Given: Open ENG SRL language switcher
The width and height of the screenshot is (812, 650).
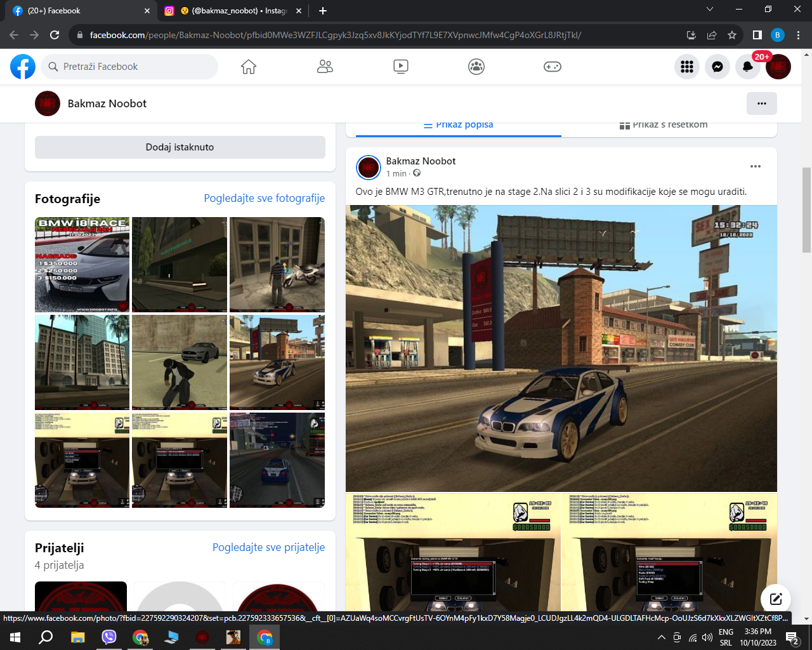Looking at the screenshot, I should [726, 637].
